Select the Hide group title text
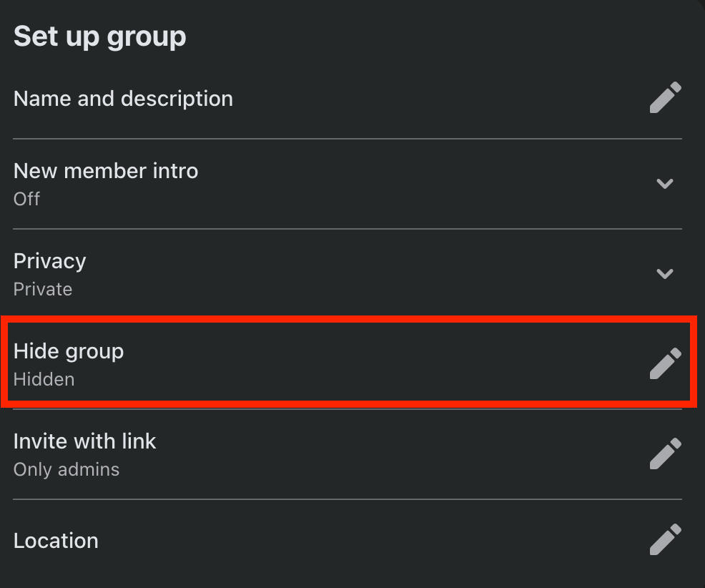 point(69,351)
